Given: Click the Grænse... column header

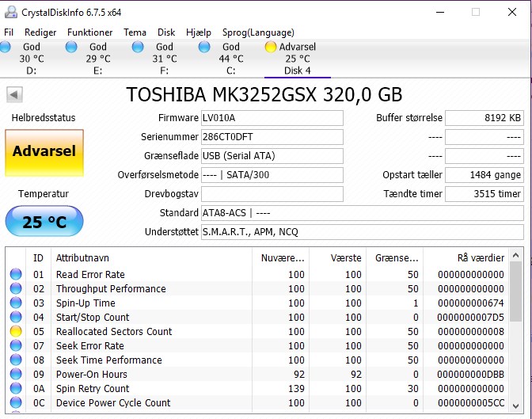Looking at the screenshot, I should (394, 257).
